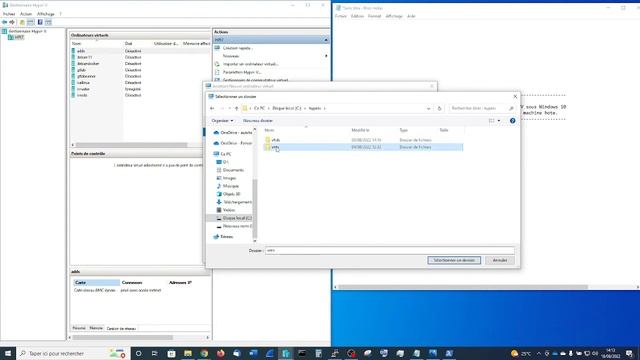Screen dimensions: 640x360
Task: Open Musique in navigation tree
Action: point(228,186)
